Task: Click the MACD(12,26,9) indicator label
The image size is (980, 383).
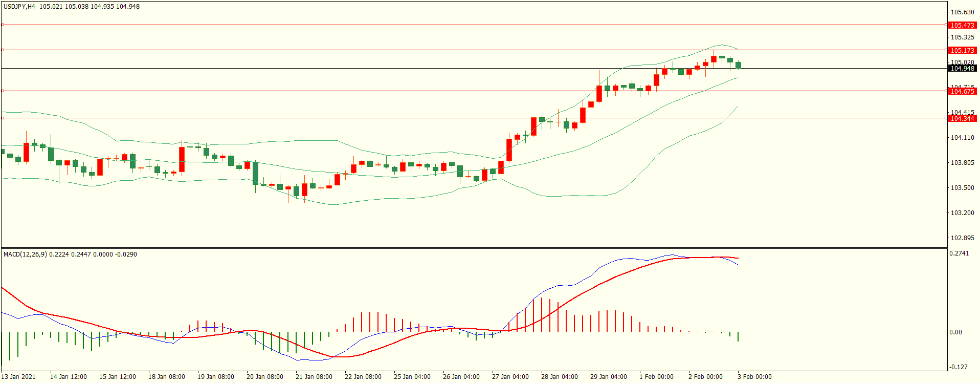Action: pyautogui.click(x=25, y=254)
